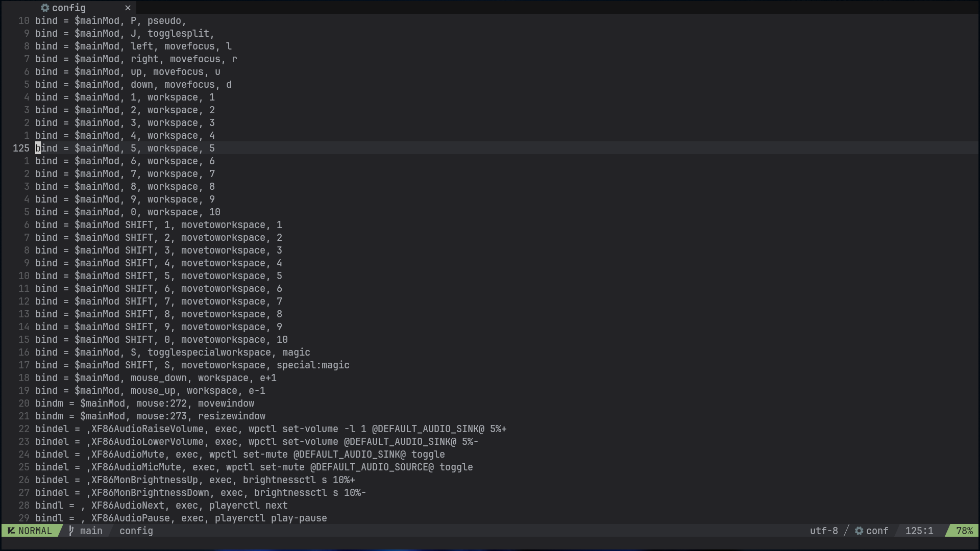Click line '0, workspace, 10'
Image resolution: width=980 pixels, height=551 pixels.
pyautogui.click(x=128, y=212)
